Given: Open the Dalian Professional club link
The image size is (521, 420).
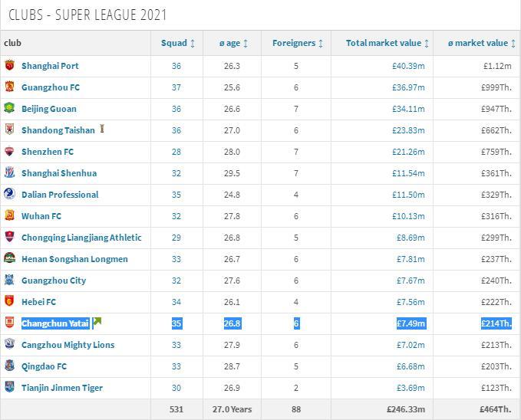Looking at the screenshot, I should pos(60,195).
